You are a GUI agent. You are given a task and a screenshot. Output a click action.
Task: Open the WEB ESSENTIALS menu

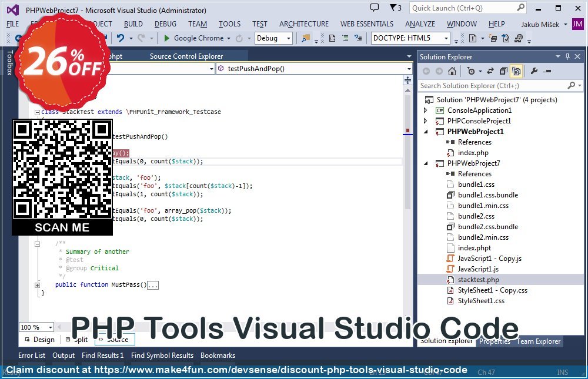coord(367,24)
